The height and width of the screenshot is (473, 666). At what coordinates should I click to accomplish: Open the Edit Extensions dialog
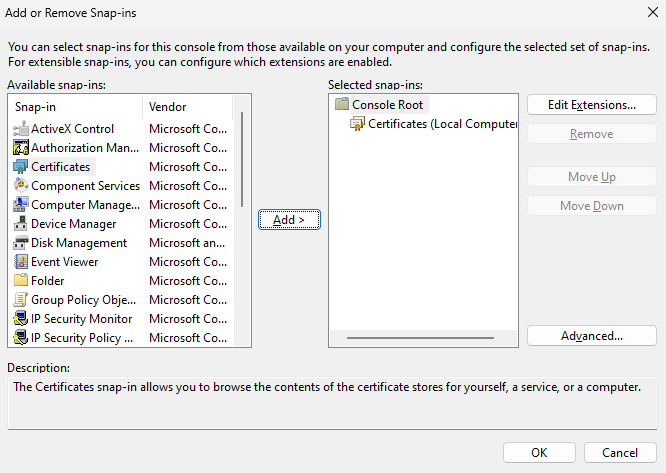coord(591,105)
